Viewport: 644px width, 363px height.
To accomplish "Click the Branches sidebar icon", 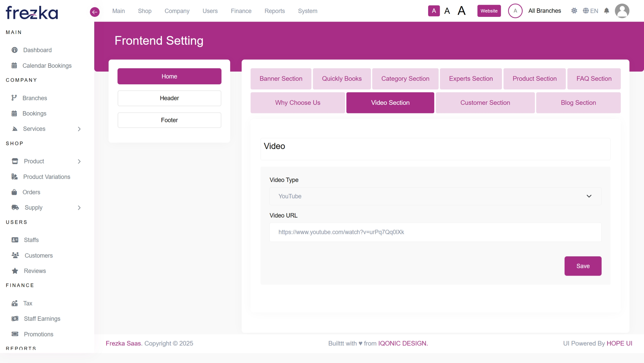I will (14, 98).
